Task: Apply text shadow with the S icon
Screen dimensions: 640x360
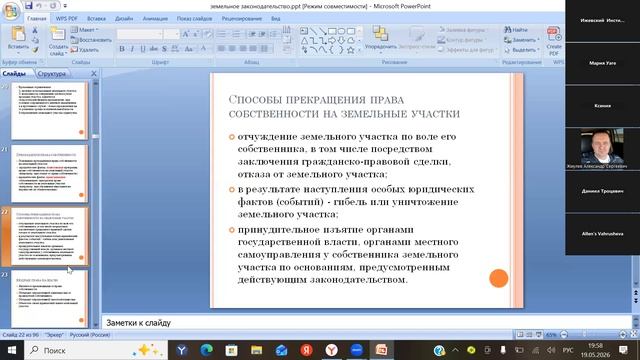Action: tap(164, 49)
